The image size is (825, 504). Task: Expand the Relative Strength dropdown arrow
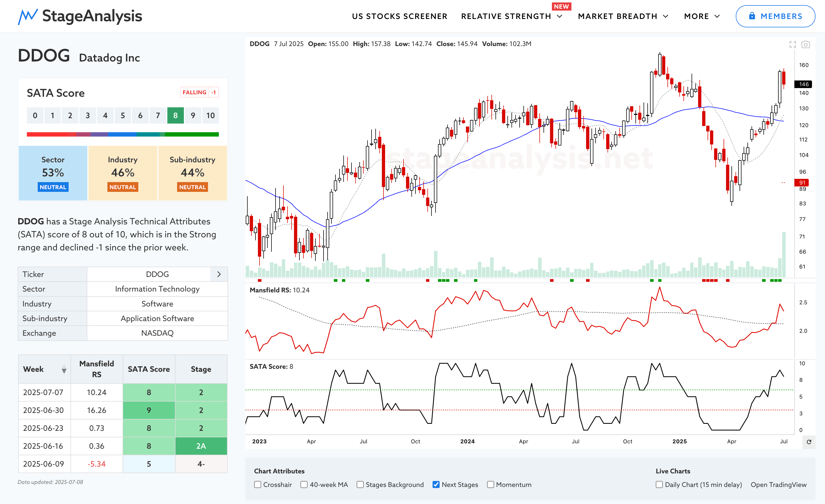(559, 16)
